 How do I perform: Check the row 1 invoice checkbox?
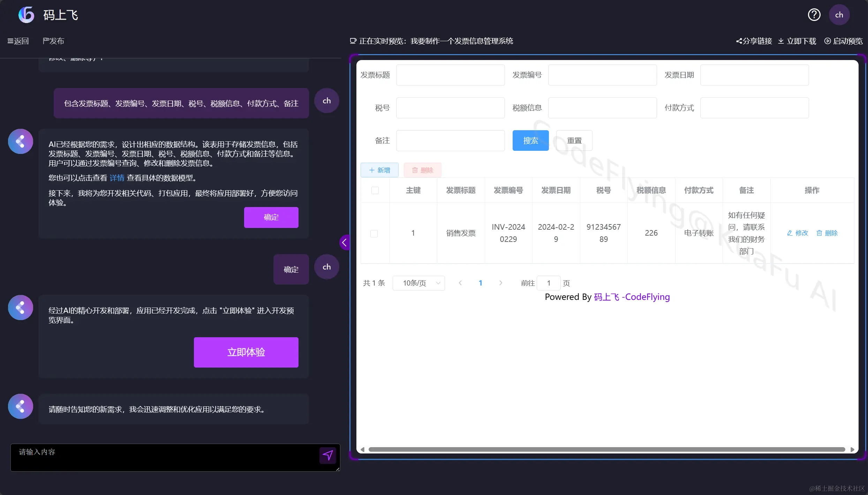point(374,233)
